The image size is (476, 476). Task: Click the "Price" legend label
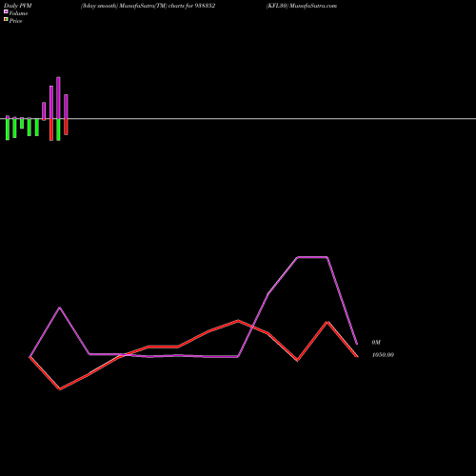click(15, 21)
